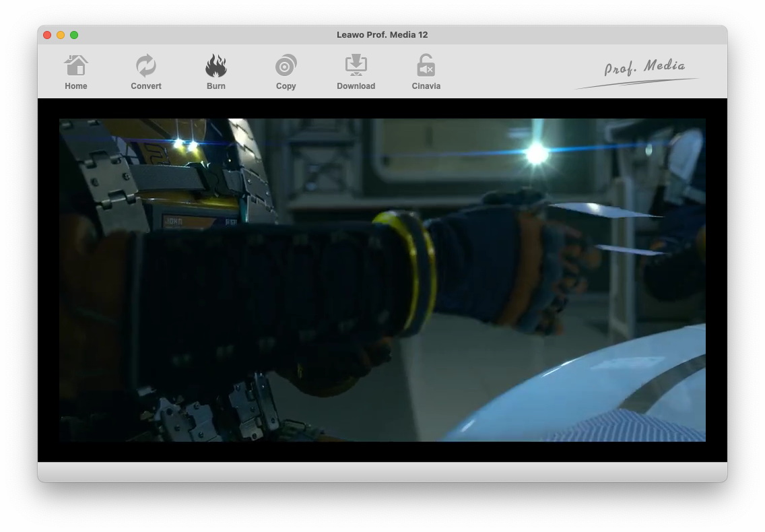Open the Home module
Image resolution: width=765 pixels, height=532 pixels.
click(x=75, y=72)
